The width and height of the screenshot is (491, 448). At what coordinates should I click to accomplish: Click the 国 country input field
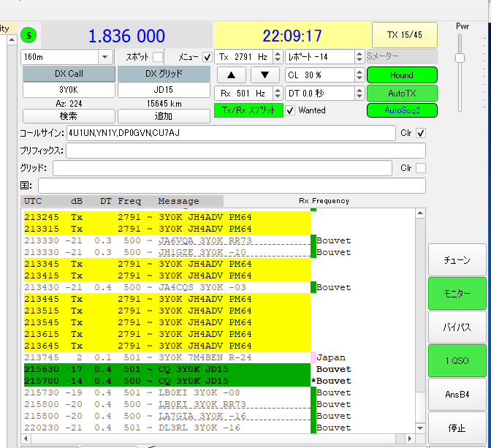[x=232, y=186]
